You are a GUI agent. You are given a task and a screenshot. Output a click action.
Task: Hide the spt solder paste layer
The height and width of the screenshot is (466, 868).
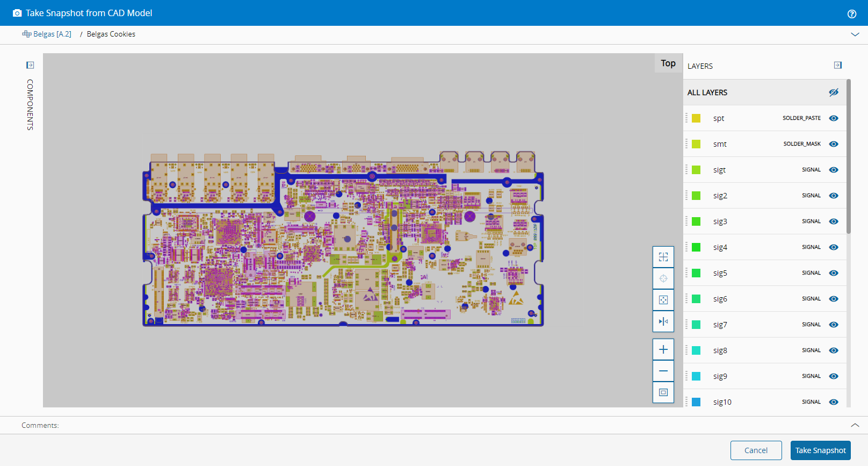tap(834, 118)
